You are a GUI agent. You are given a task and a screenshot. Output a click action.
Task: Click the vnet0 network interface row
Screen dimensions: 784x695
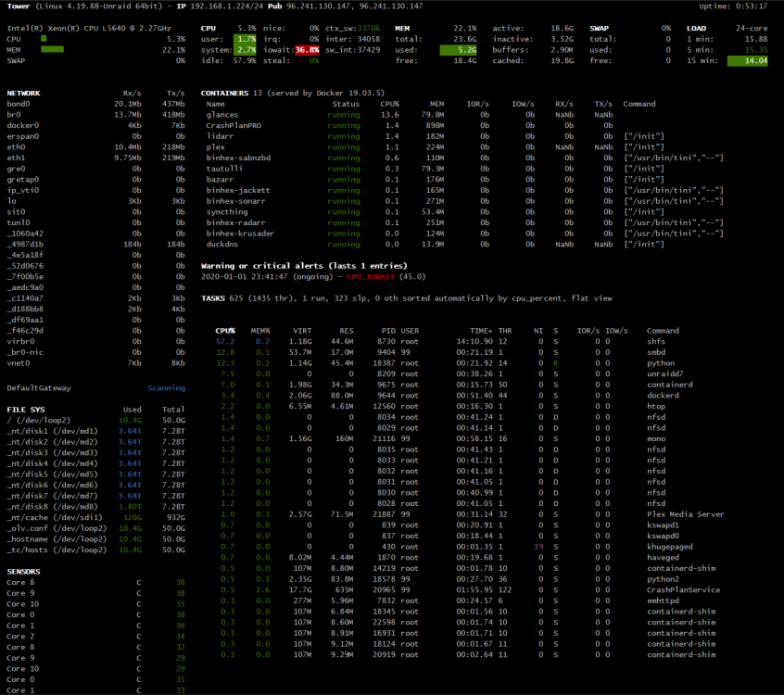click(95, 363)
